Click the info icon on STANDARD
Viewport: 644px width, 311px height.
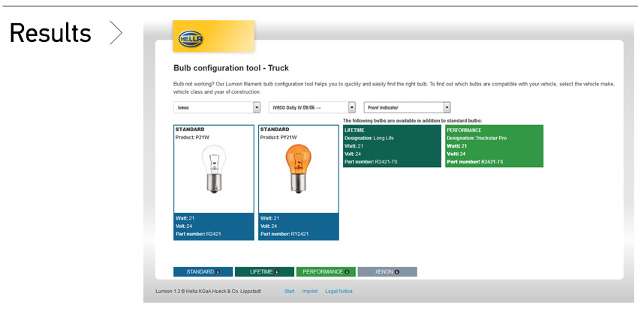click(x=218, y=272)
